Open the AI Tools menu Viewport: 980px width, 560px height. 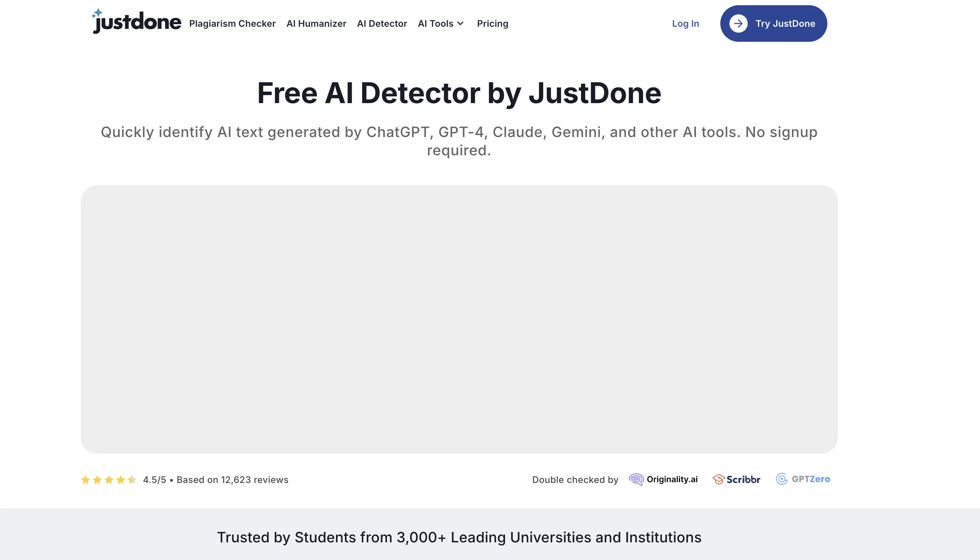[x=436, y=23]
